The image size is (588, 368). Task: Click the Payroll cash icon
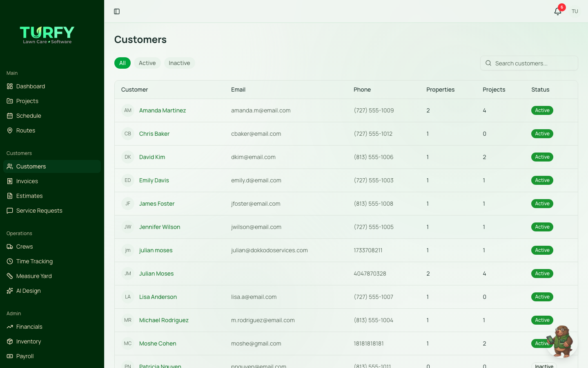click(10, 356)
